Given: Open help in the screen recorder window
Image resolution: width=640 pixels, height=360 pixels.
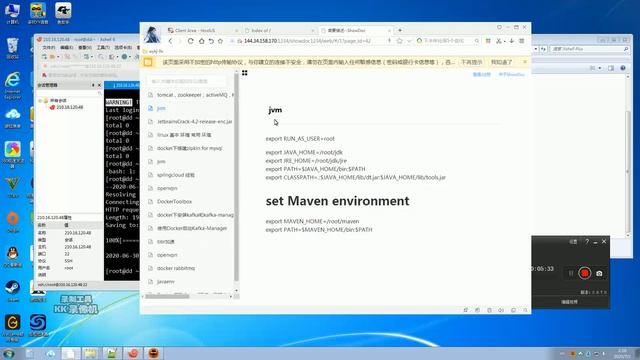Looking at the screenshot, I should tap(587, 242).
